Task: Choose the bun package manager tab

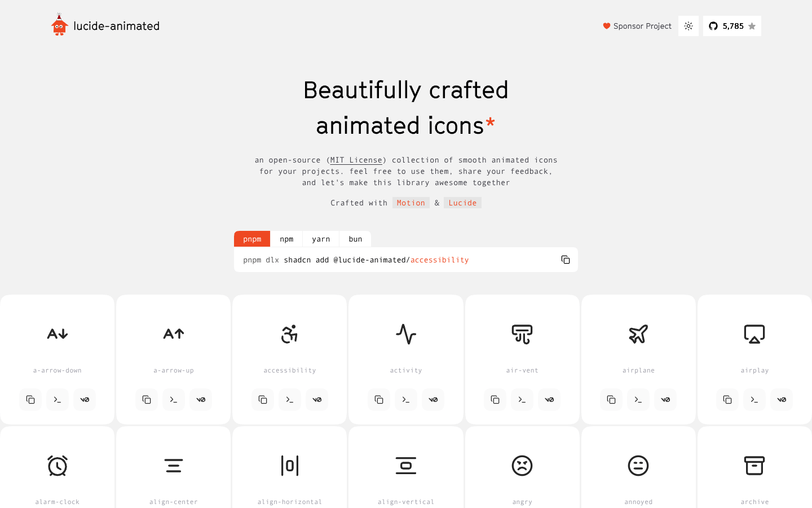Action: click(355, 239)
